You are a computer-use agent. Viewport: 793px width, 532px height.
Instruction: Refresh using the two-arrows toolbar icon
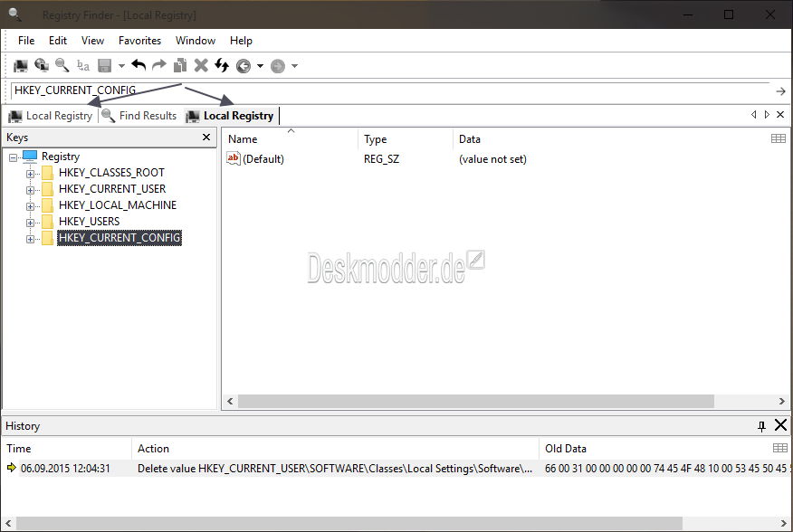click(222, 65)
